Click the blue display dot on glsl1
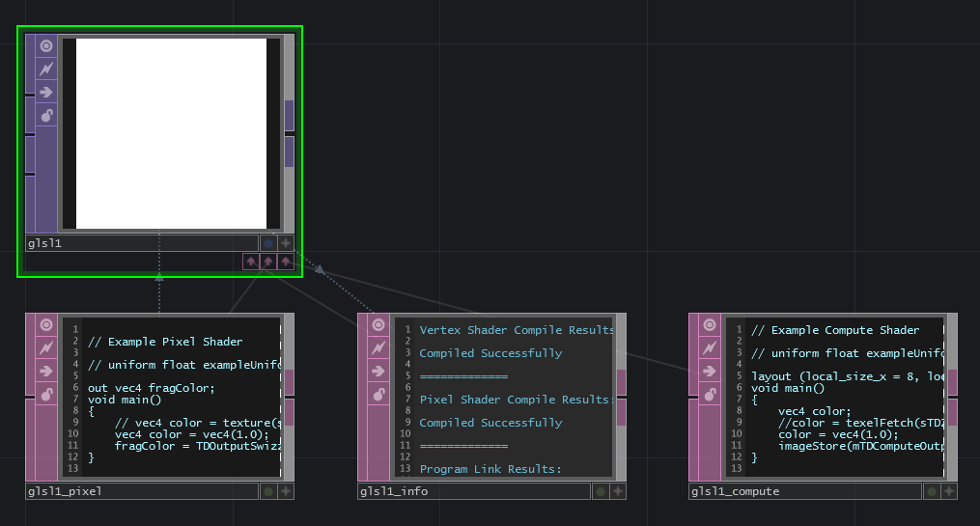 pyautogui.click(x=268, y=243)
